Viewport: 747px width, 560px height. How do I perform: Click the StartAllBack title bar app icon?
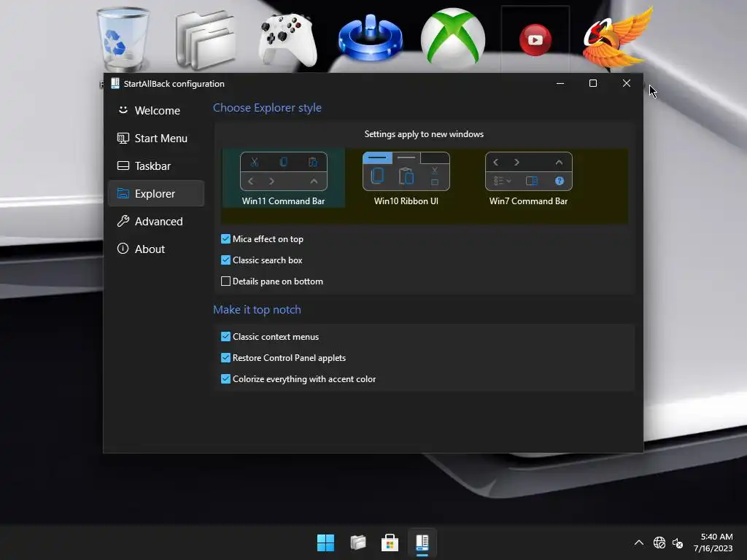115,83
